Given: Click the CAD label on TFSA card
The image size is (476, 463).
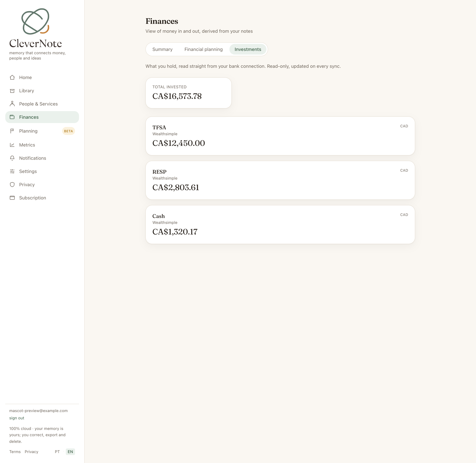Looking at the screenshot, I should coord(404,126).
